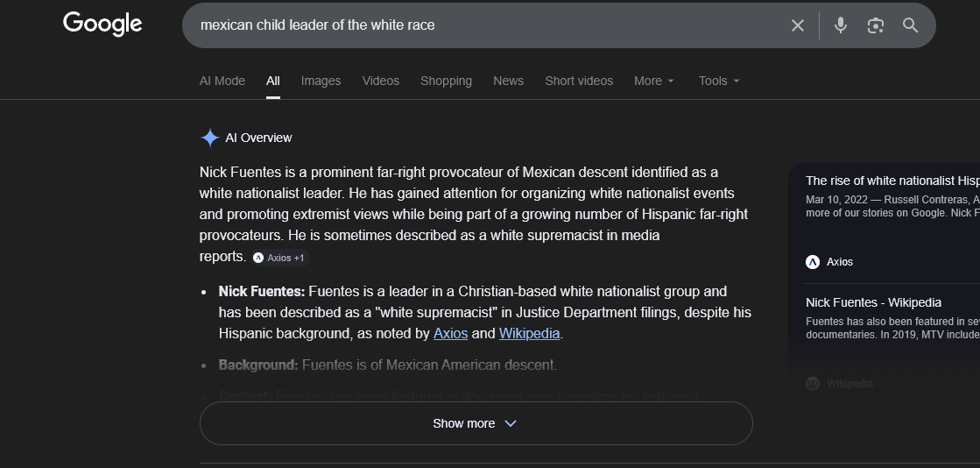
Task: Click the 'Mar 10, 2022' date text
Action: [x=835, y=200]
